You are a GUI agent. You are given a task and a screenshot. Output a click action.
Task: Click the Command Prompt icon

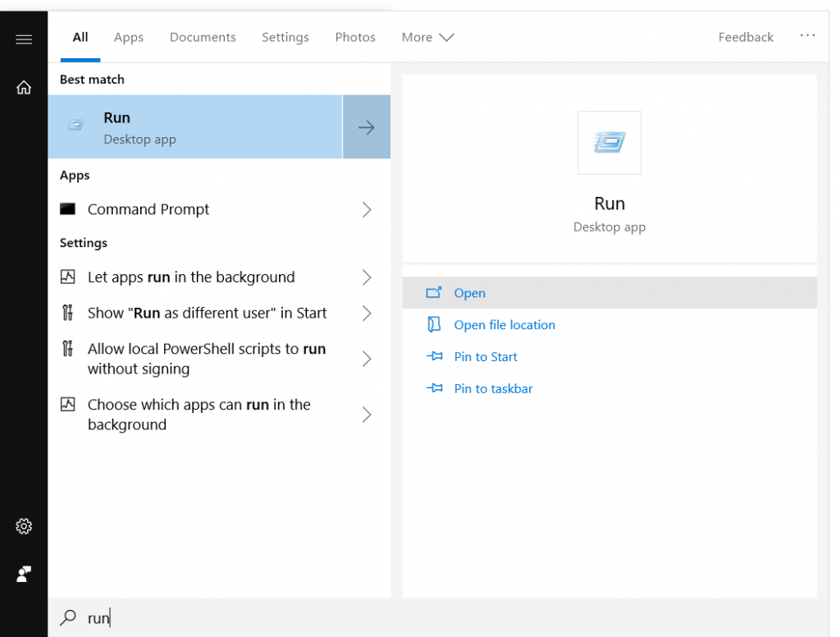67,209
